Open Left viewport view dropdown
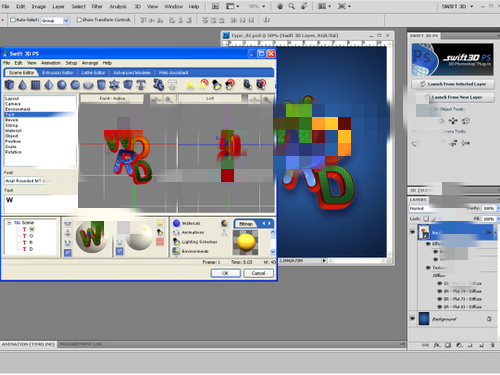Image resolution: width=500 pixels, height=375 pixels. coord(210,99)
